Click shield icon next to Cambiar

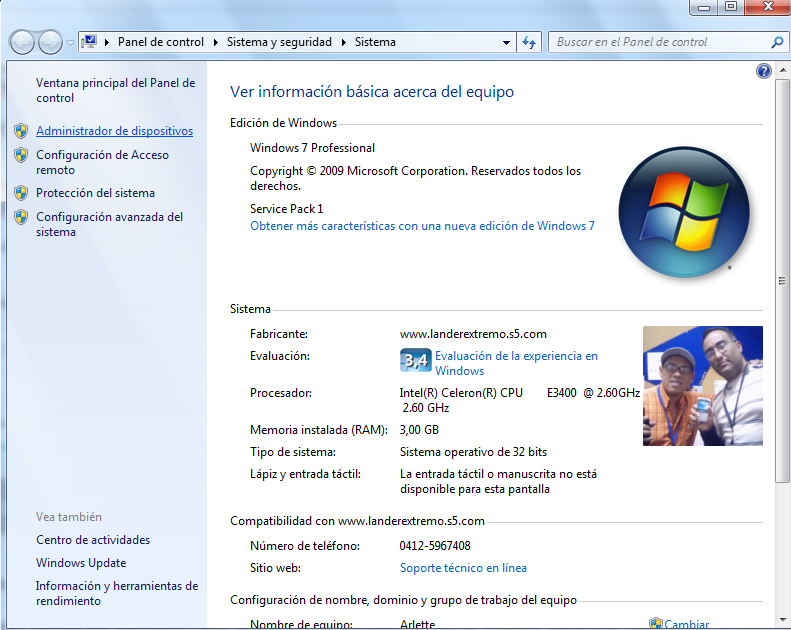pyautogui.click(x=655, y=623)
